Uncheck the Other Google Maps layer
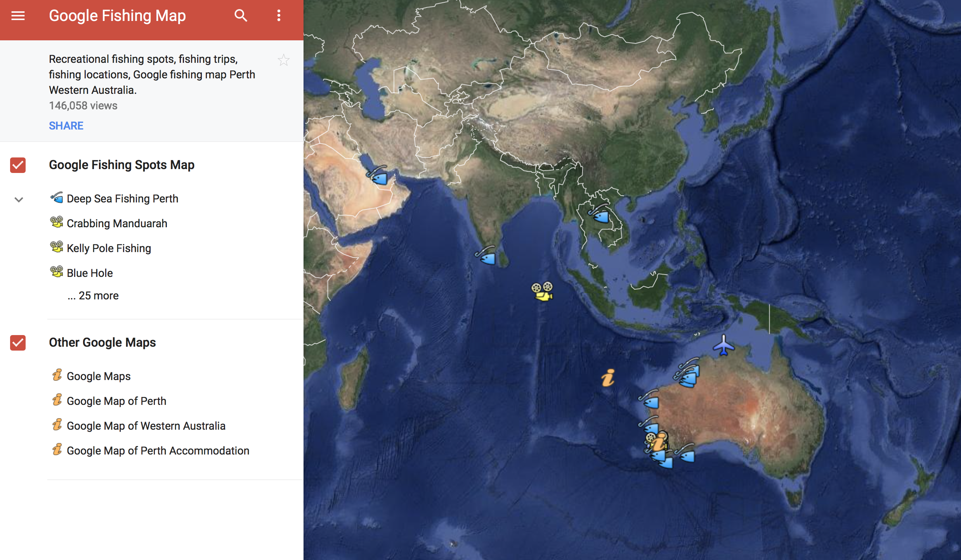Viewport: 961px width, 560px height. click(18, 343)
